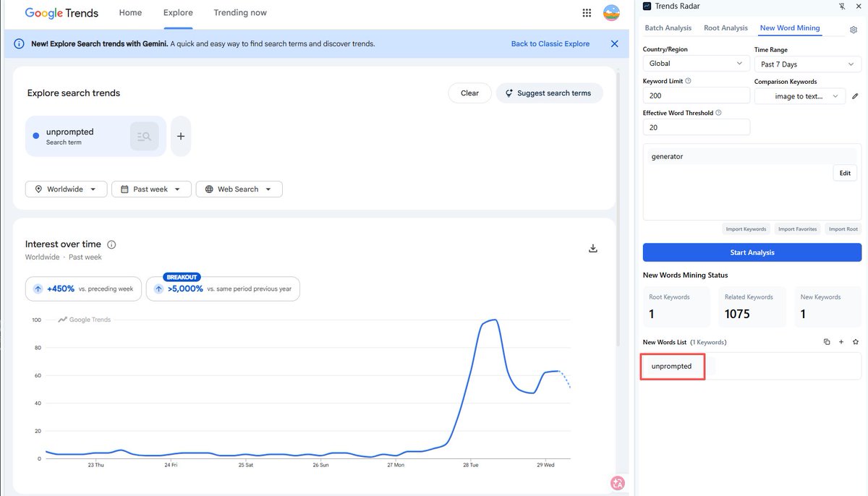Open the Country/Region Global dropdown
Viewport: 868px width, 496px height.
(x=697, y=64)
